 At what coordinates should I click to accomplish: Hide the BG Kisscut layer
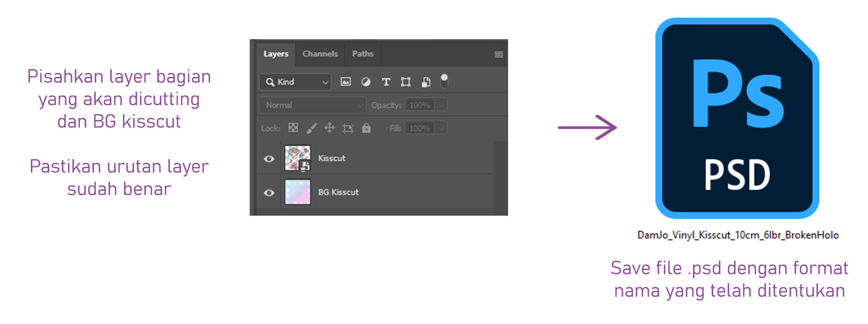269,192
